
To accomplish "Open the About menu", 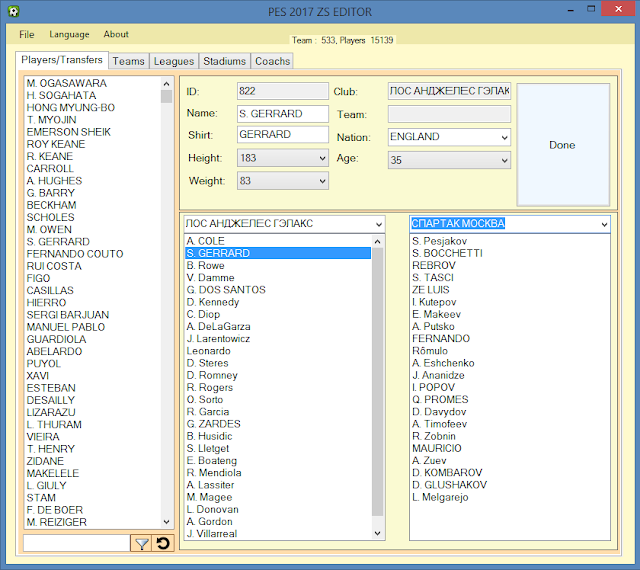I will (x=116, y=35).
